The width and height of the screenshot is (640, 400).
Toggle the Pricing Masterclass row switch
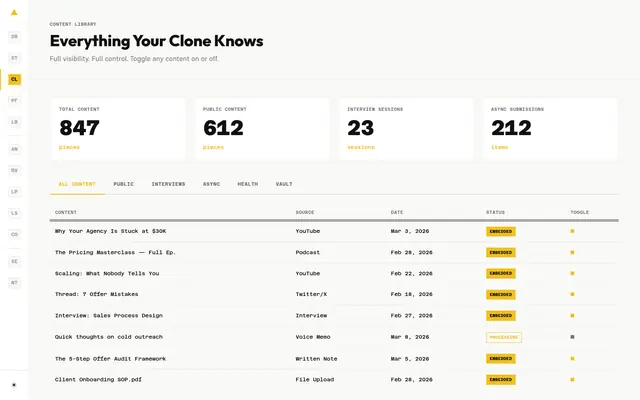coord(572,252)
